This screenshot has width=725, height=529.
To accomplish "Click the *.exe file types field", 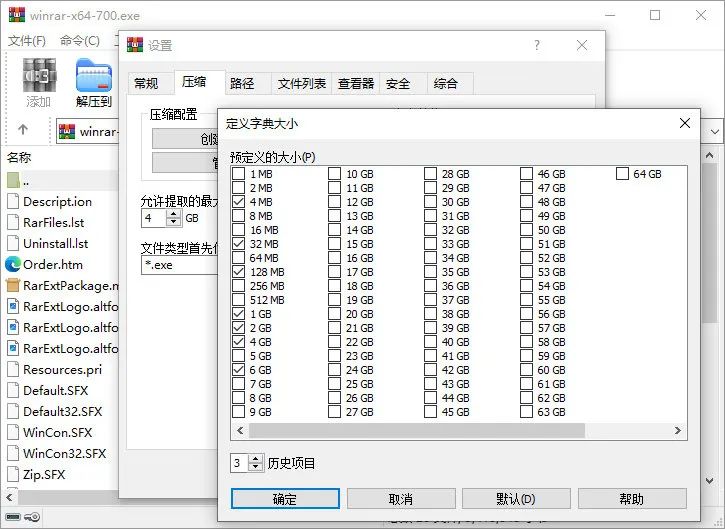I will click(179, 265).
